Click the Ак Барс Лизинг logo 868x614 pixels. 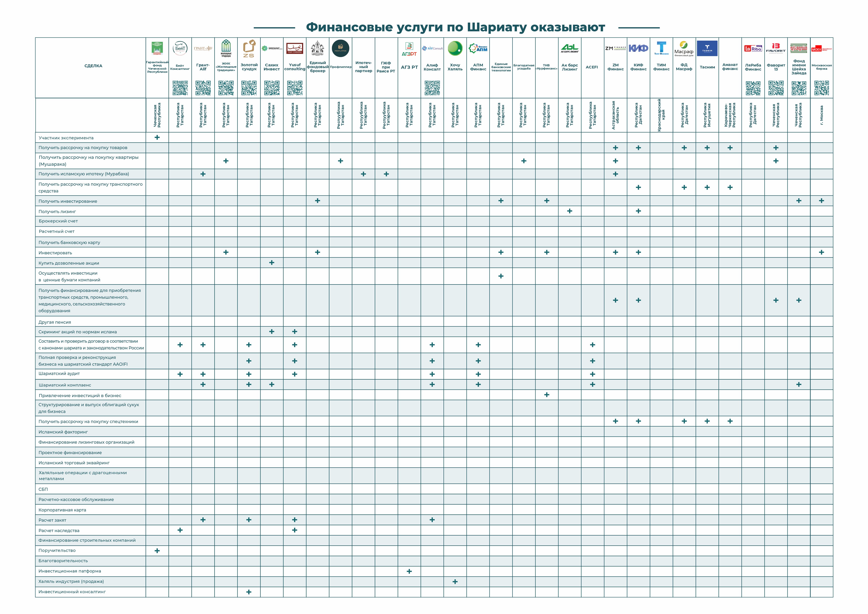(569, 48)
